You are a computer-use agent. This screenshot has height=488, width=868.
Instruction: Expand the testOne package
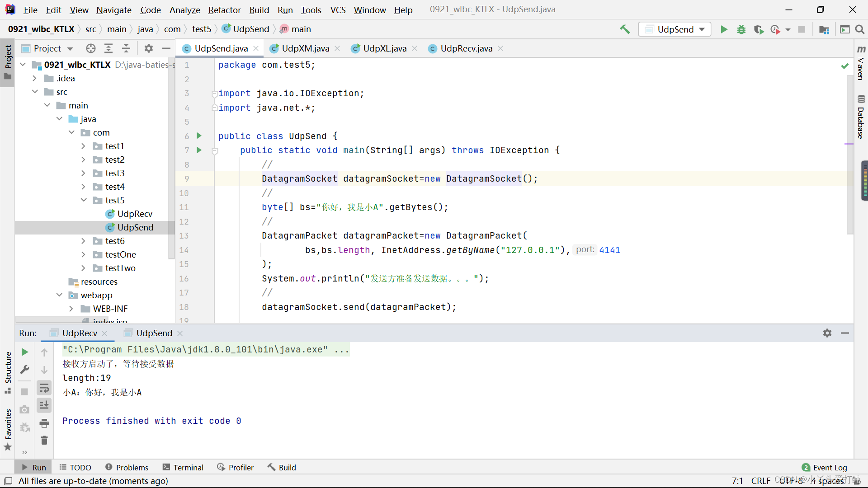coord(83,254)
